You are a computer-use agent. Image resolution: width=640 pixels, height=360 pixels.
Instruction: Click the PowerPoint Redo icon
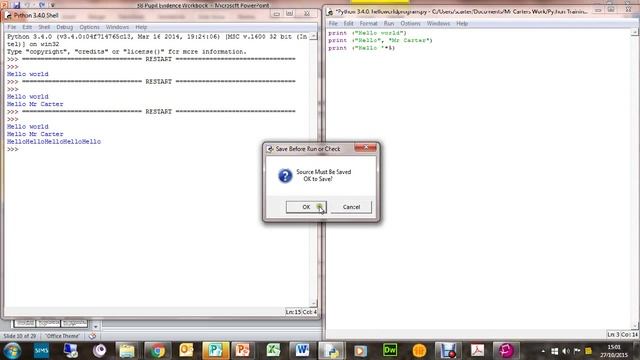click(x=42, y=5)
